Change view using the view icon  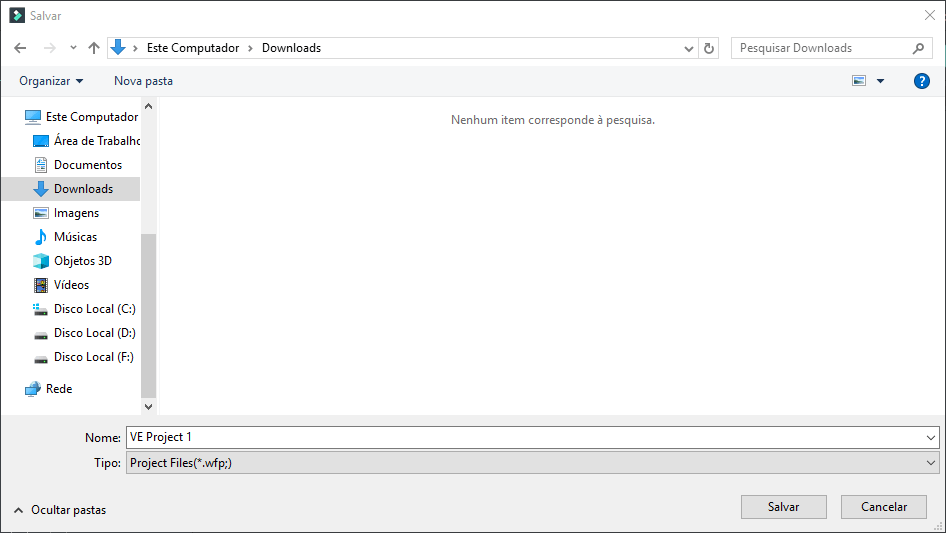(859, 81)
